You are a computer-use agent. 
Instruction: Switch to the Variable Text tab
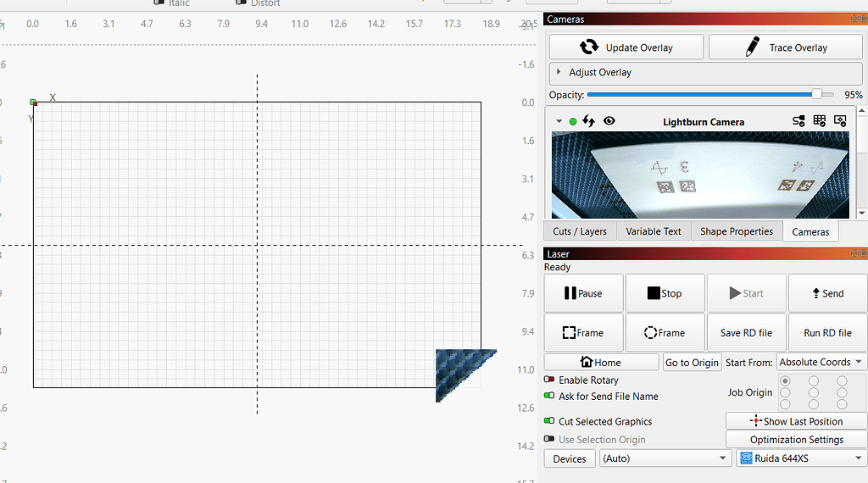pyautogui.click(x=654, y=231)
